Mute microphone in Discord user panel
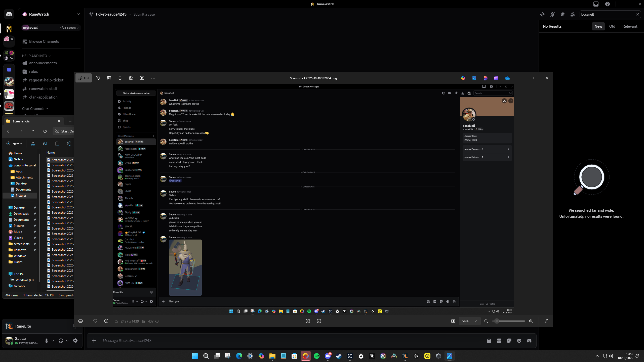644x362 pixels. pyautogui.click(x=47, y=341)
